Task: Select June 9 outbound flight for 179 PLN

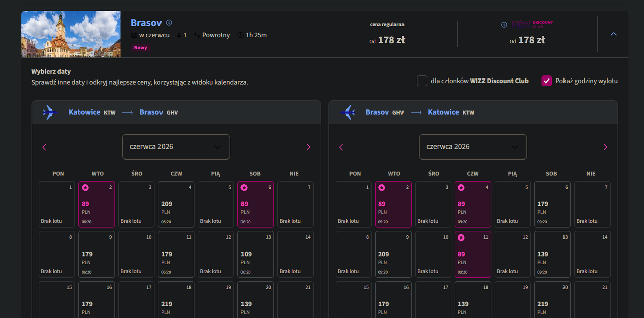Action: pos(97,255)
